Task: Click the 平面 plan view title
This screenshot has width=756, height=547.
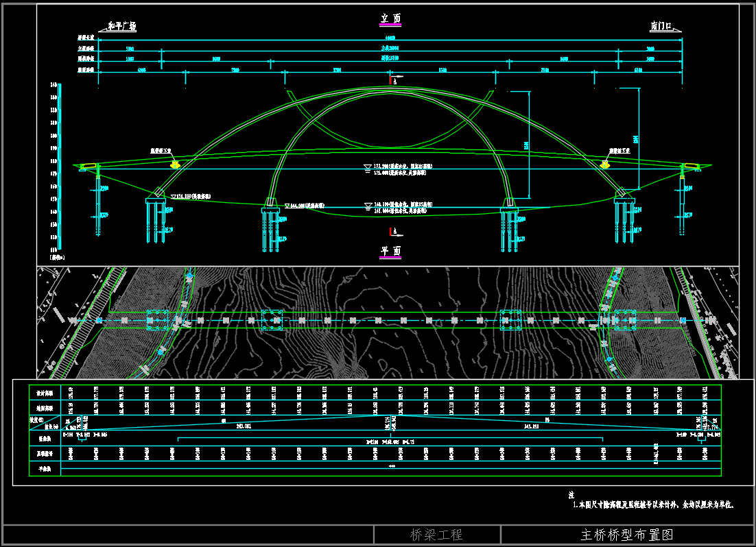Action: tap(391, 251)
